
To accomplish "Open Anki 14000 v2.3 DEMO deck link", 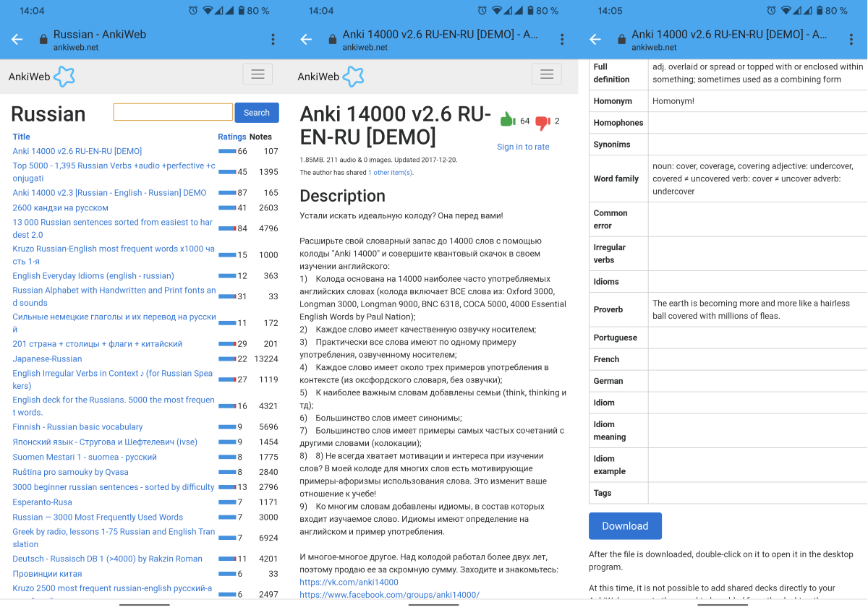I will pos(109,193).
